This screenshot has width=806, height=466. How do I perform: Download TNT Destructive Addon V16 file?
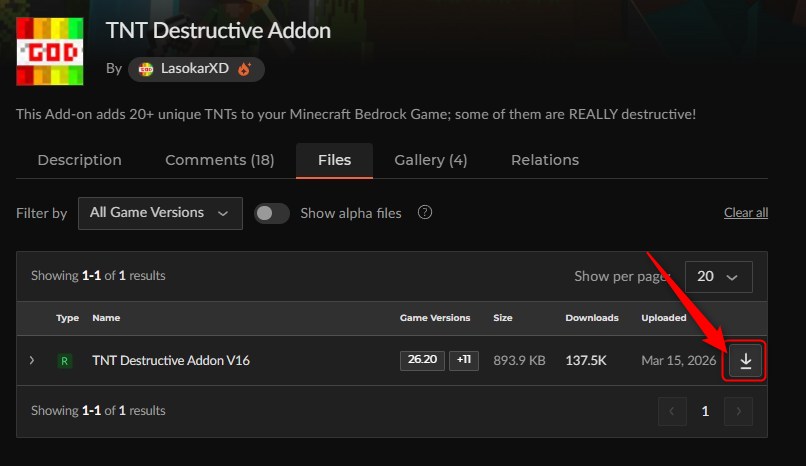click(x=745, y=361)
